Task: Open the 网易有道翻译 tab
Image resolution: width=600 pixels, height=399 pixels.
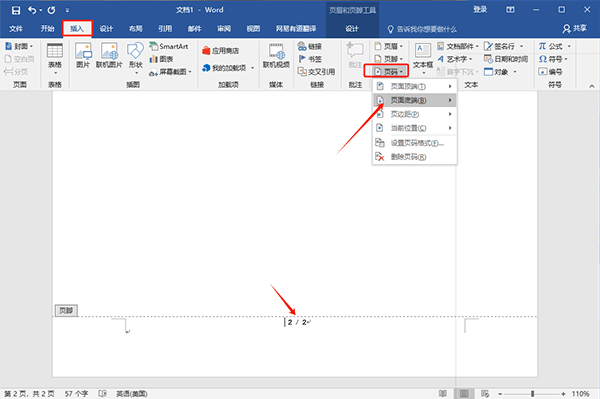Action: point(296,29)
